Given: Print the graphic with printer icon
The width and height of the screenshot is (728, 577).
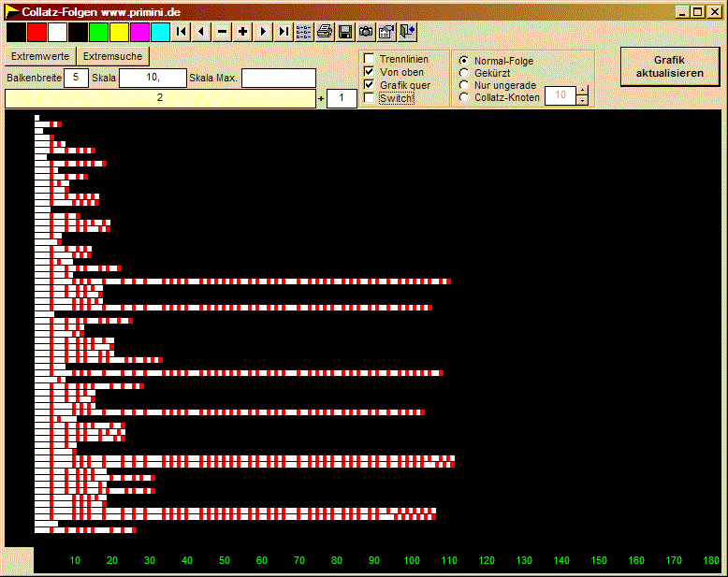Looking at the screenshot, I should (x=325, y=32).
